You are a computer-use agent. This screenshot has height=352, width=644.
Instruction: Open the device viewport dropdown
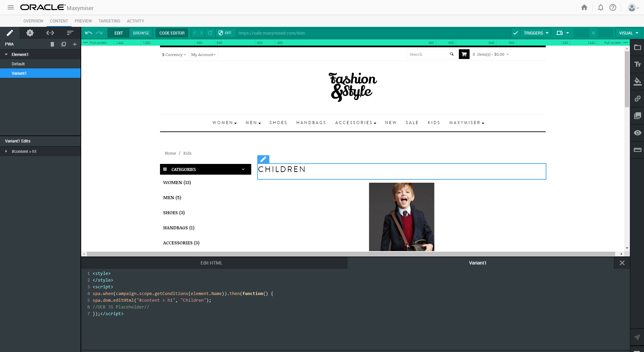(563, 33)
